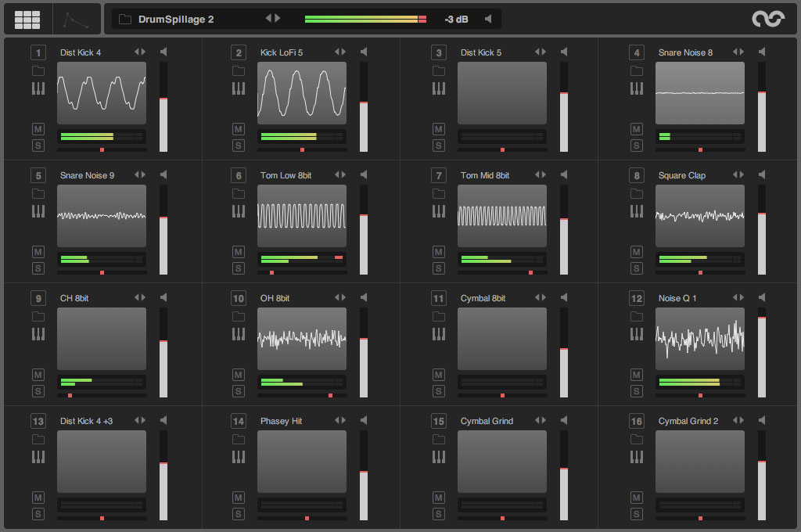Click the OH 8bit waveform display
The image size is (801, 532).
coord(302,338)
